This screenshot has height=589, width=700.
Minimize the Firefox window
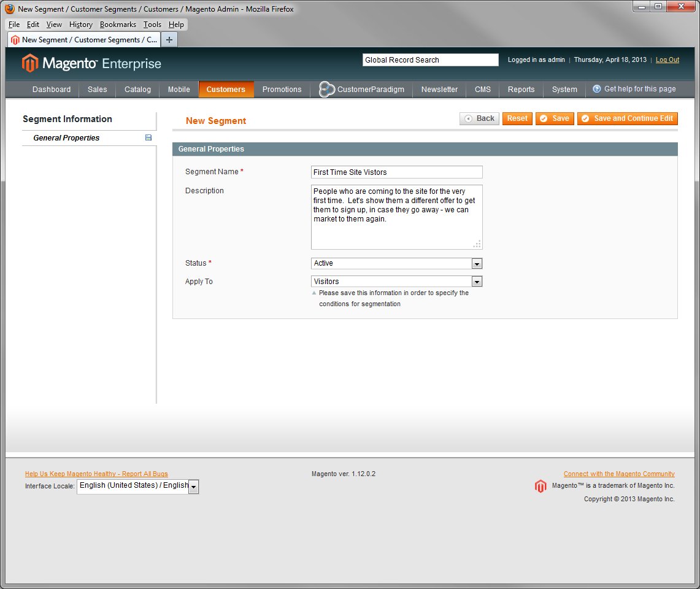[642, 6]
